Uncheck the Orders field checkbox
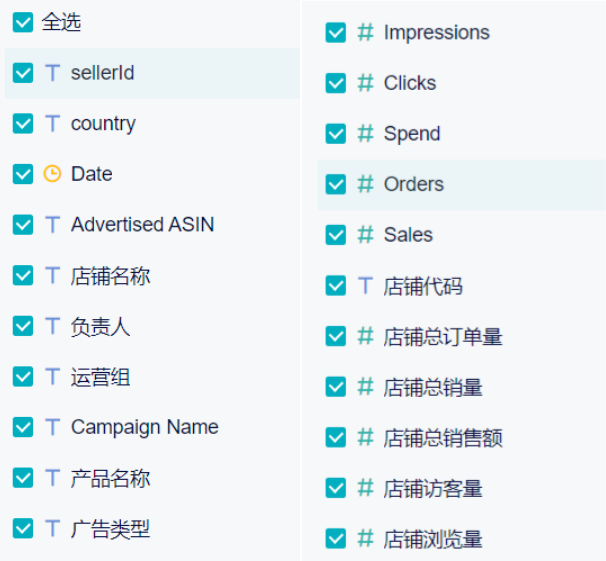The image size is (606, 561). click(336, 184)
